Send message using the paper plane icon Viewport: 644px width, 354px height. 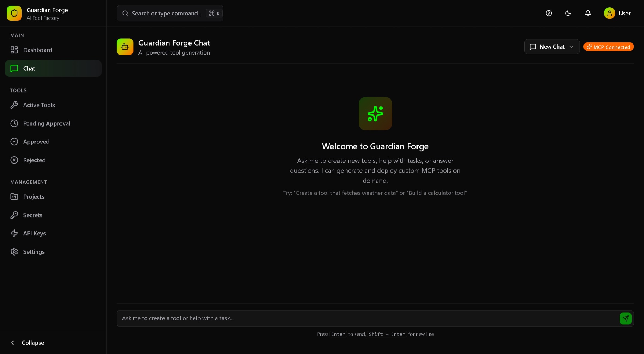pos(626,318)
